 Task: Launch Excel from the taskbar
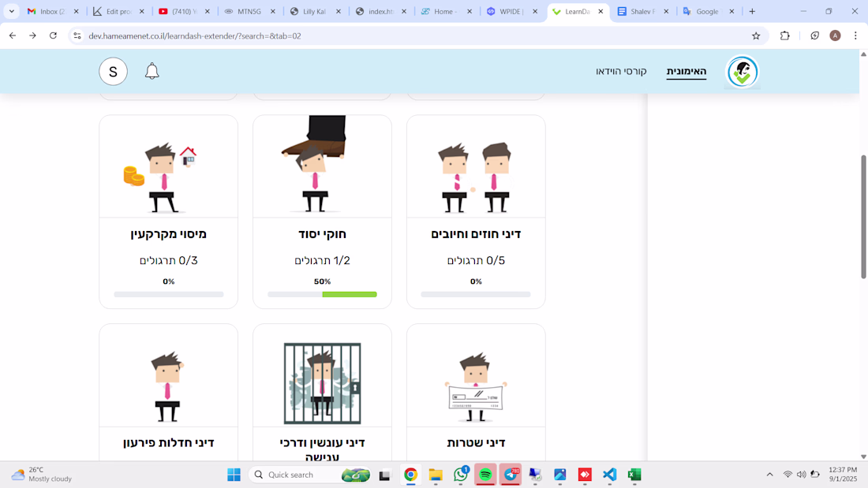tap(634, 475)
